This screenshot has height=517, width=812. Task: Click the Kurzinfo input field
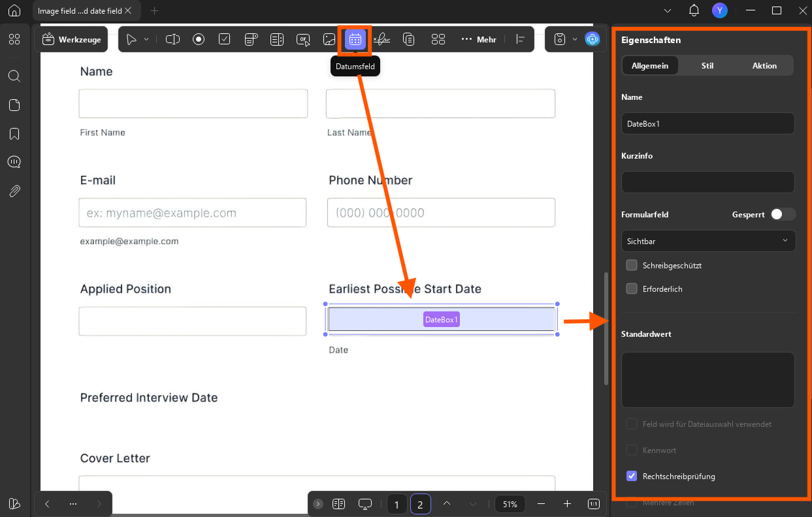click(708, 182)
